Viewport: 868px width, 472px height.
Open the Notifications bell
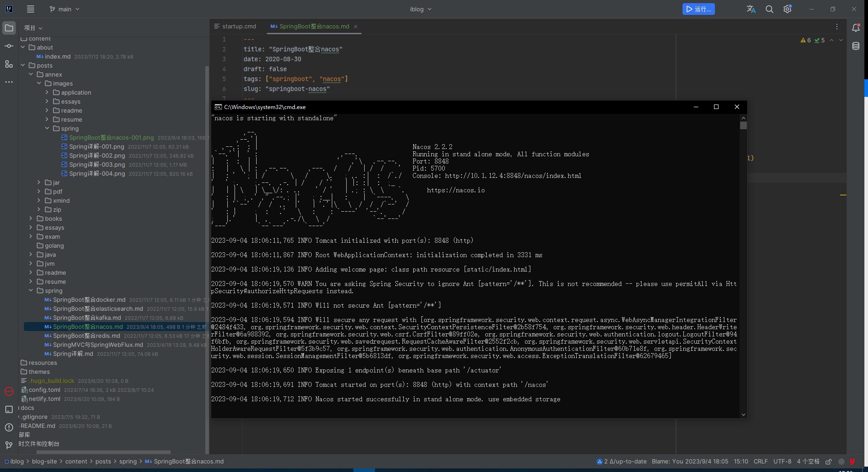point(856,28)
